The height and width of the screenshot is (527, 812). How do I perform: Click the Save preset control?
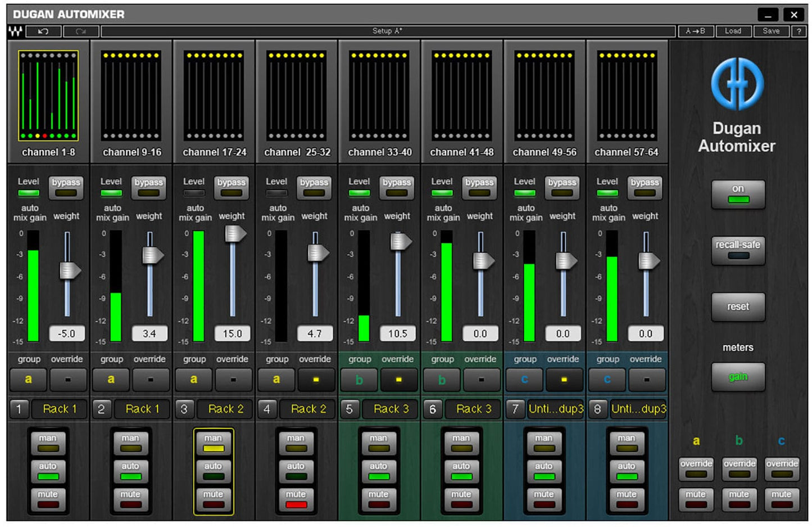coord(771,31)
